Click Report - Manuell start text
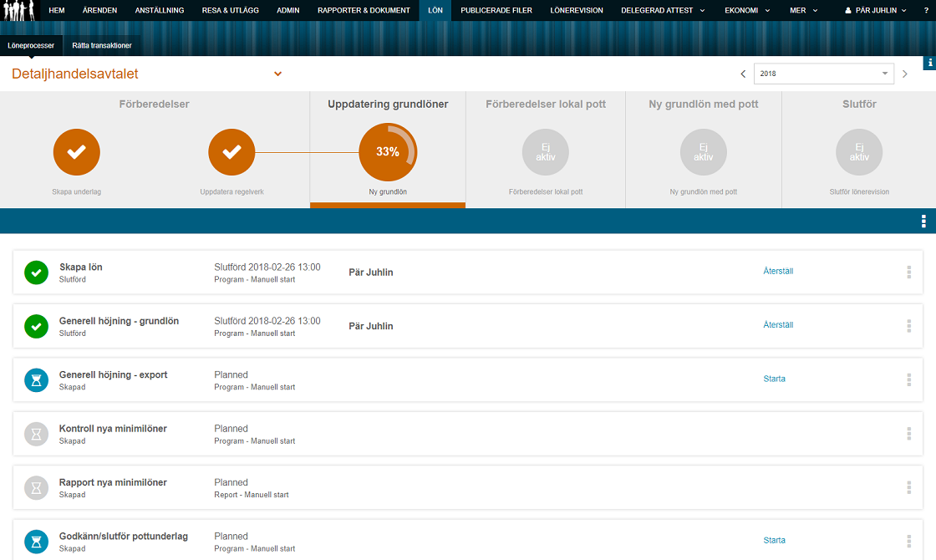936x560 pixels. coord(252,495)
